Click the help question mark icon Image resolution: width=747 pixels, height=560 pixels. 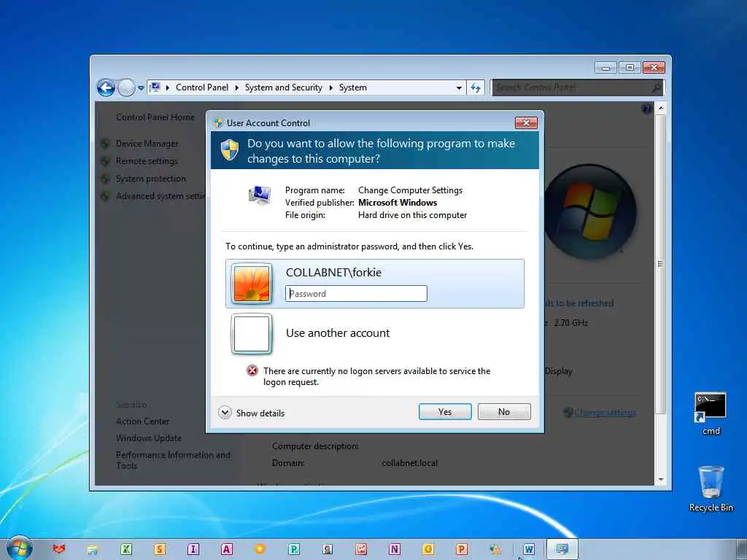point(646,109)
